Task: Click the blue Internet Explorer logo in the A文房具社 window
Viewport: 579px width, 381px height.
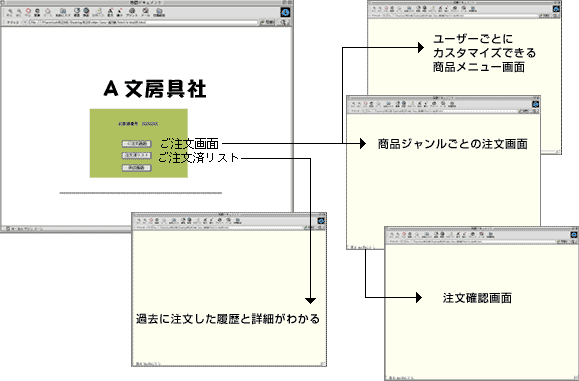Action: (285, 12)
